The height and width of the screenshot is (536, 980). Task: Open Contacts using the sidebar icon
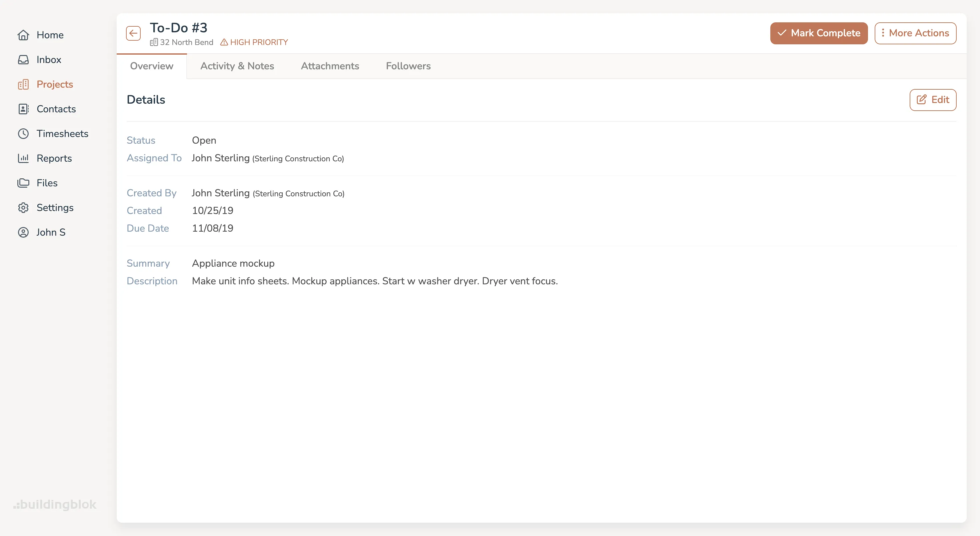24,109
